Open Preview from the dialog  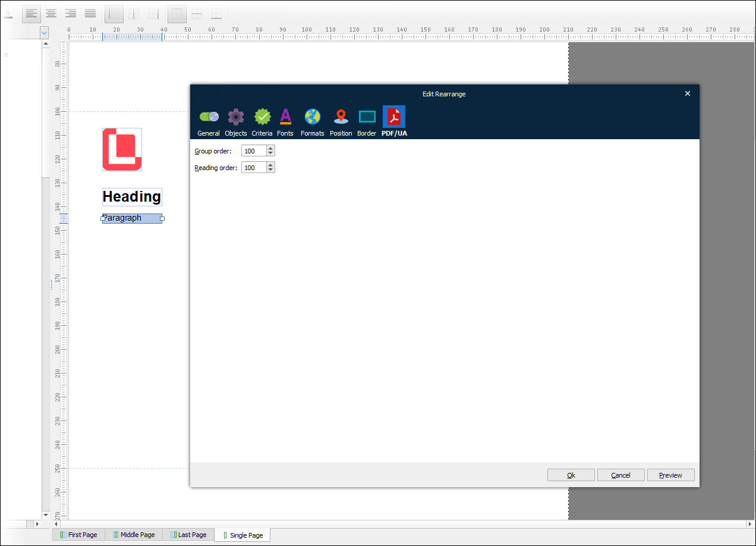pos(671,475)
